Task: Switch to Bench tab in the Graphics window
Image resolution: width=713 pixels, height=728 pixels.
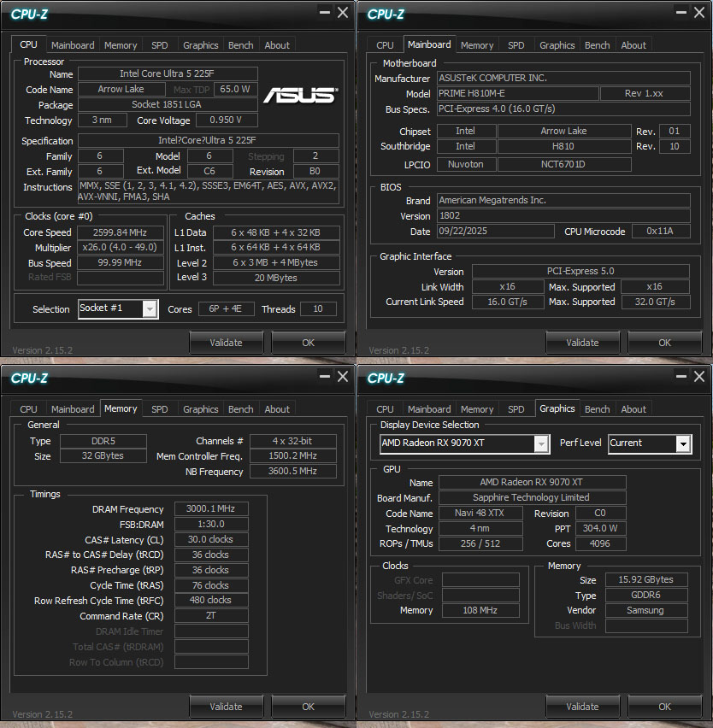Action: (597, 409)
